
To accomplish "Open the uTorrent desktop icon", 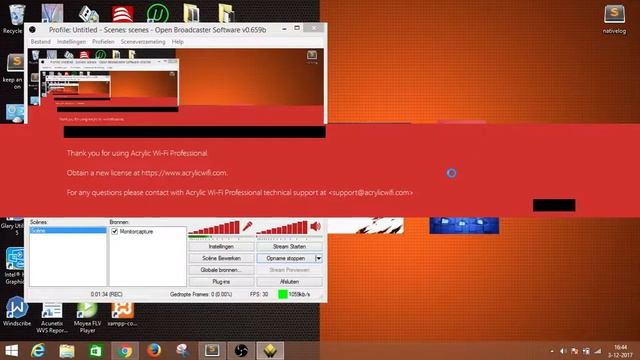I will (x=158, y=13).
